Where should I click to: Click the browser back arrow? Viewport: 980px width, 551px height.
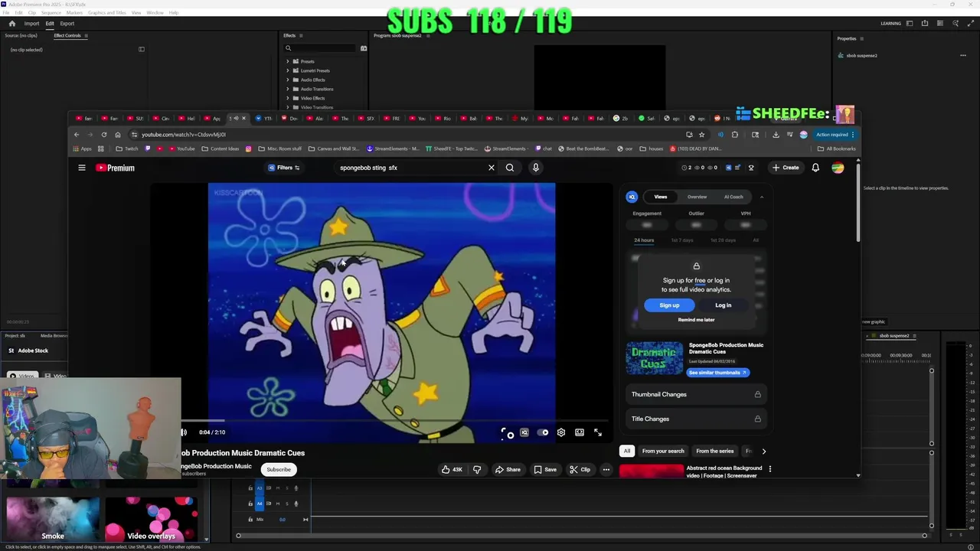coord(77,135)
